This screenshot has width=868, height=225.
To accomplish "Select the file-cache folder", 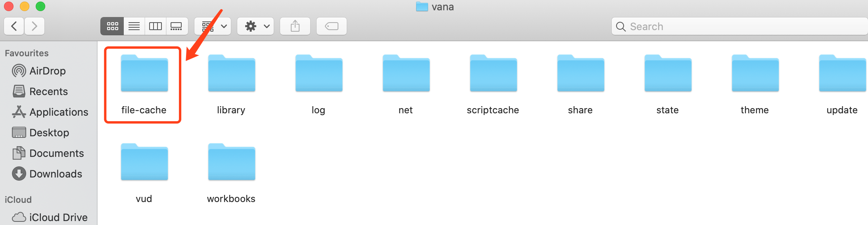I will [x=144, y=84].
